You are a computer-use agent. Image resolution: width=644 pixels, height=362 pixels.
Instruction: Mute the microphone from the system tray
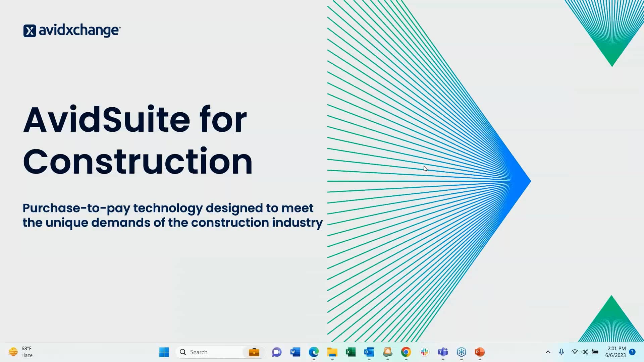point(561,352)
